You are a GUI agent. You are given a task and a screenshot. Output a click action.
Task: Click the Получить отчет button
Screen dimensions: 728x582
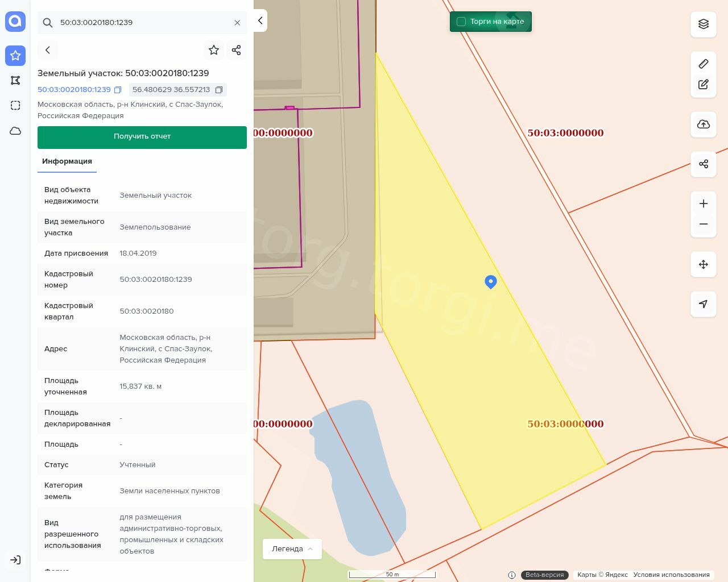tap(142, 137)
